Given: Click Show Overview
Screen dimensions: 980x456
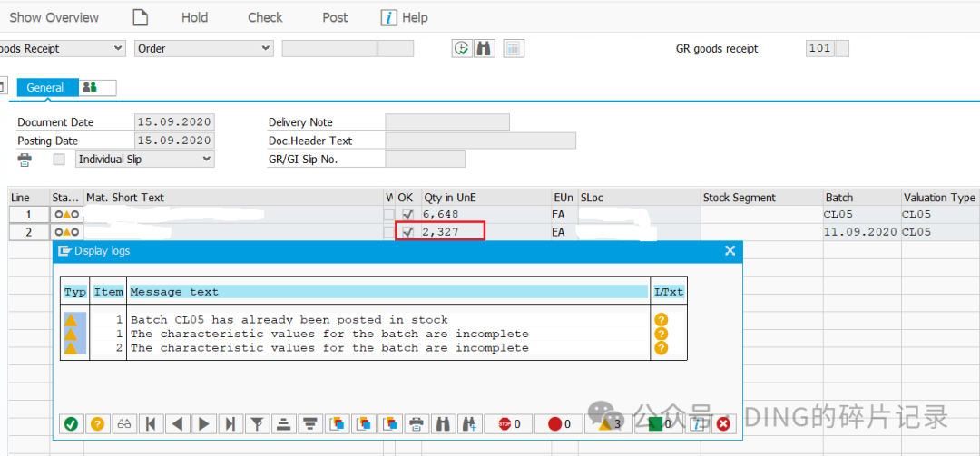Looking at the screenshot, I should point(54,17).
